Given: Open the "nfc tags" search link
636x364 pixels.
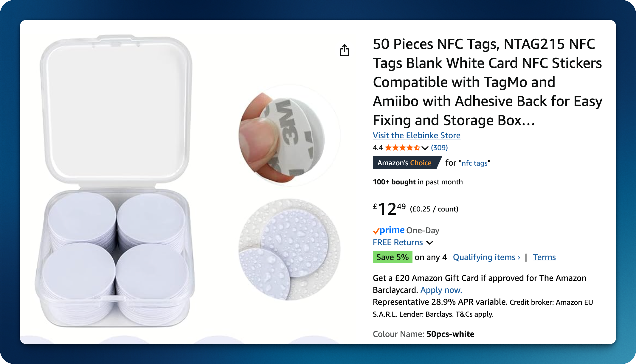Looking at the screenshot, I should point(474,163).
